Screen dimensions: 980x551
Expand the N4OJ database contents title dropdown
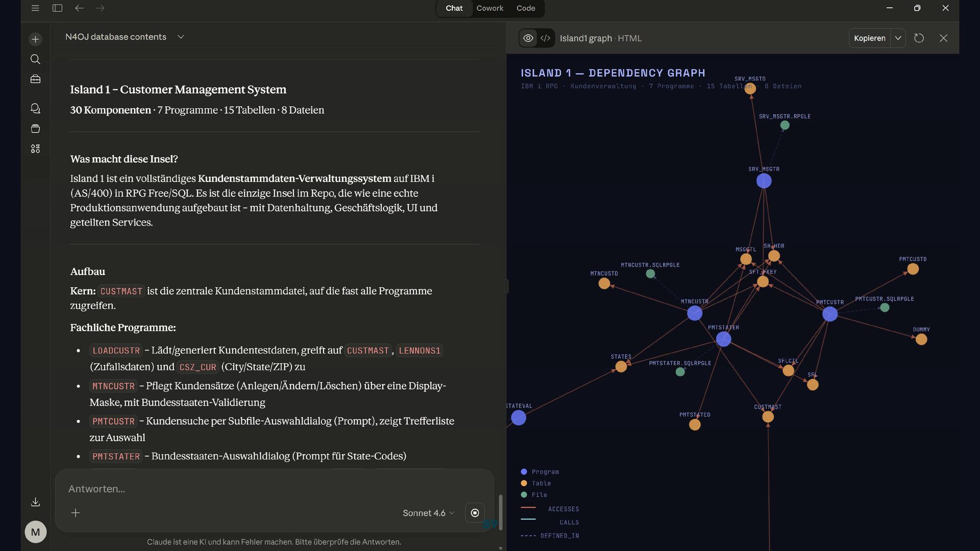180,37
